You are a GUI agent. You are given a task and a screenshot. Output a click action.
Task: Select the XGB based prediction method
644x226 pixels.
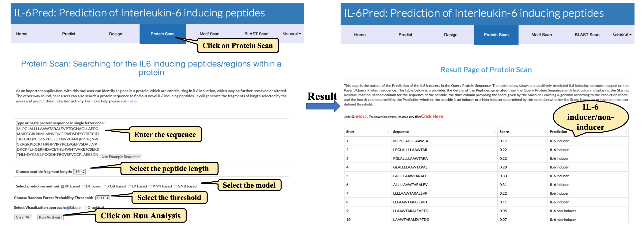coord(105,187)
